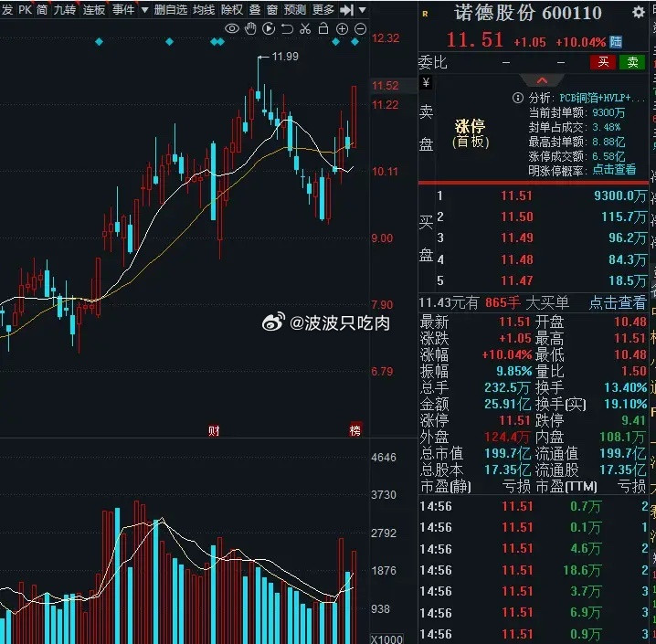Open the 事件 events menu
656x644 pixels.
pyautogui.click(x=123, y=9)
